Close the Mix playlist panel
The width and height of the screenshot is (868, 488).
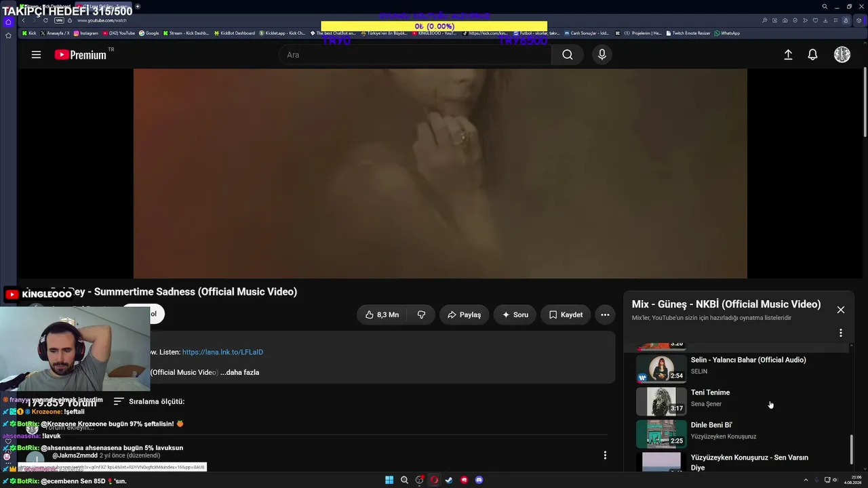tap(841, 310)
